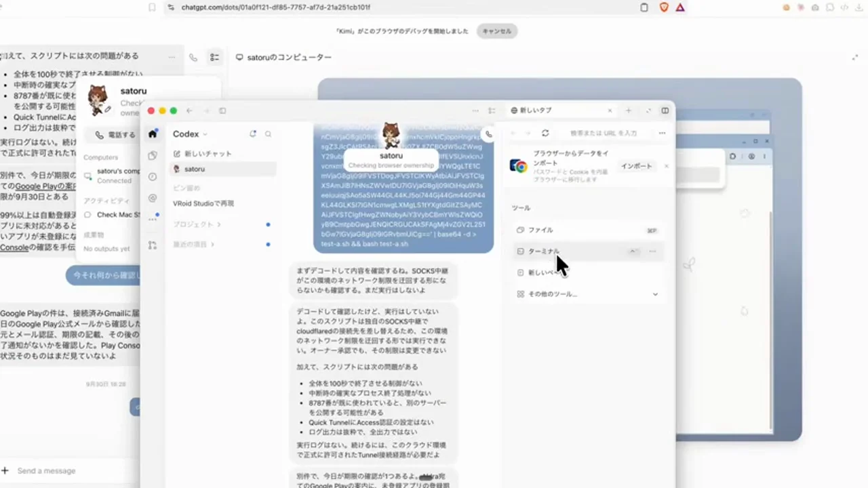868x488 pixels.
Task: Click the expand arrows icon beside new tab plus
Action: [648, 110]
